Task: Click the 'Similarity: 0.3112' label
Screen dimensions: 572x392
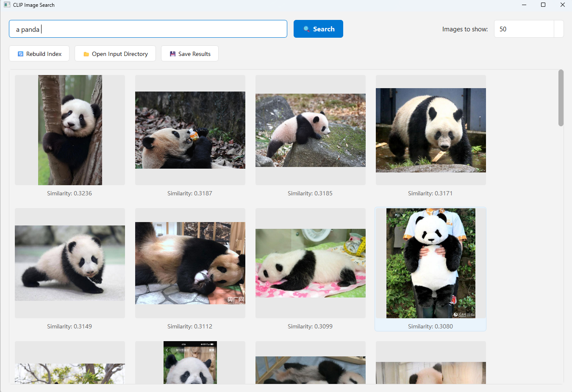Action: pyautogui.click(x=190, y=326)
